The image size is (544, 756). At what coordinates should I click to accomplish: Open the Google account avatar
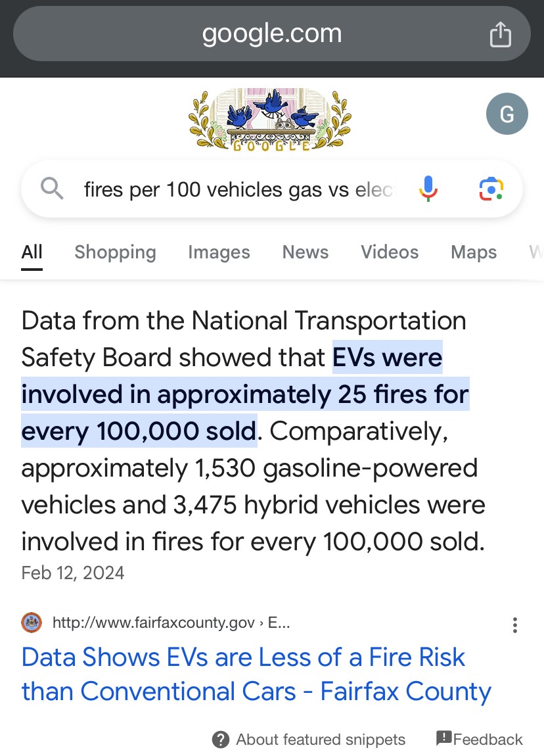(x=507, y=114)
